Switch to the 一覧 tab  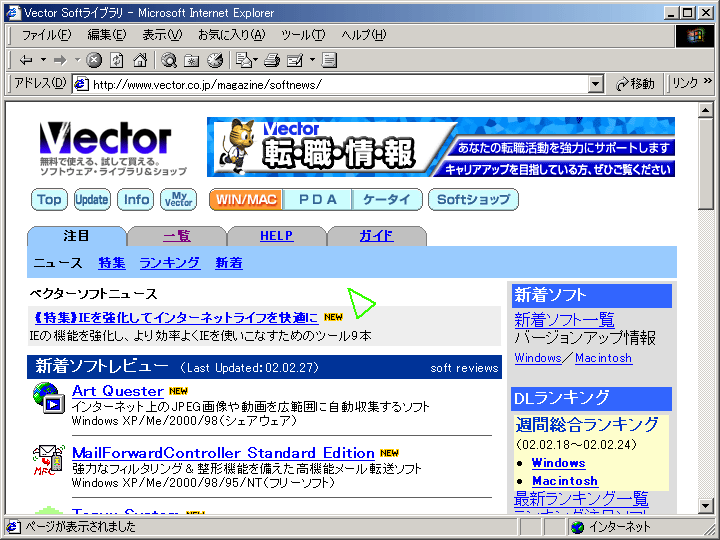(x=177, y=236)
